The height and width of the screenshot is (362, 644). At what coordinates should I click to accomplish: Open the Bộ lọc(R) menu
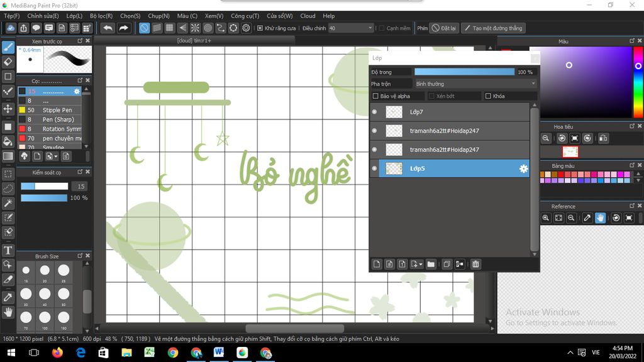[101, 16]
